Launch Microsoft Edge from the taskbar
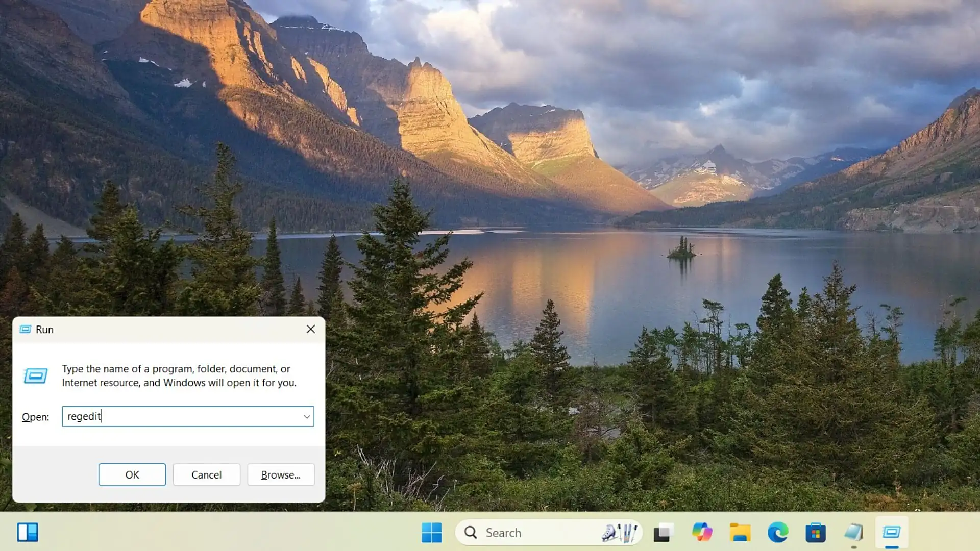The width and height of the screenshot is (980, 551). [777, 533]
